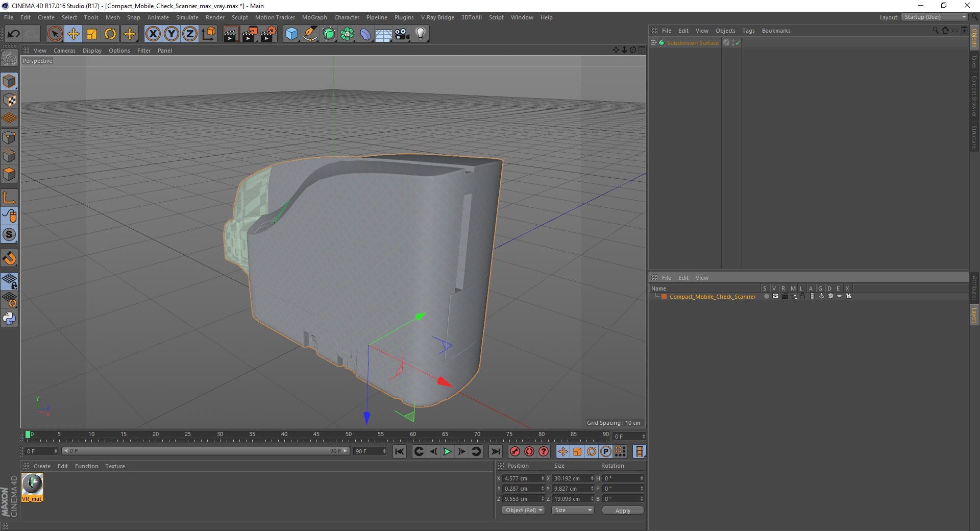Open the MoGraph menu
980x531 pixels.
[x=314, y=17]
